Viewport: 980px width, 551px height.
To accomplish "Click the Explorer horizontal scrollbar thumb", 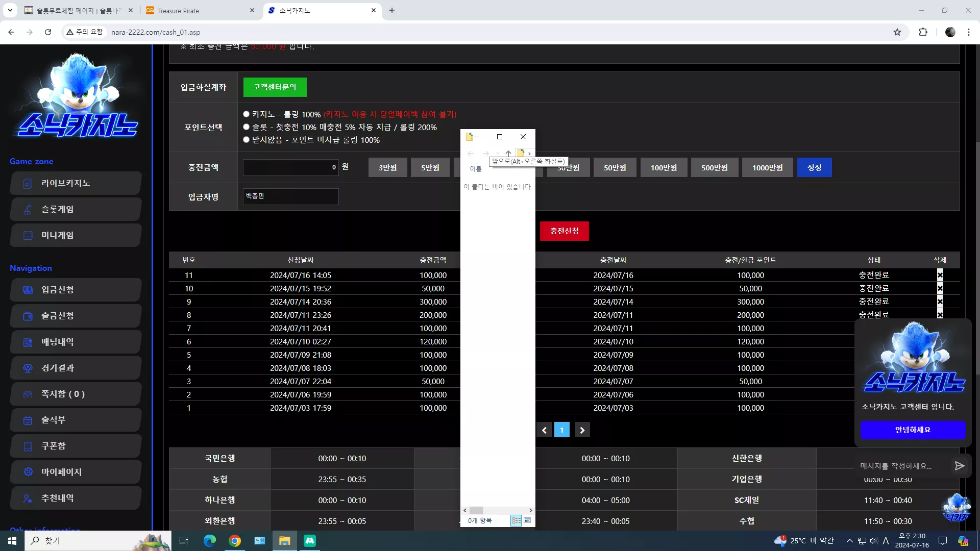I will coord(476,510).
